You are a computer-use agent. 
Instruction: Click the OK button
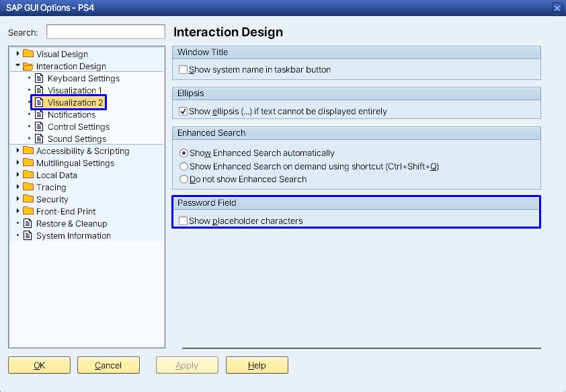pos(40,365)
